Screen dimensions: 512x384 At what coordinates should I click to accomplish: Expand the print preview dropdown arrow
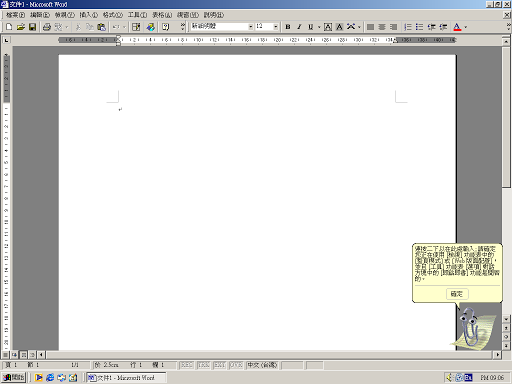pos(67,27)
